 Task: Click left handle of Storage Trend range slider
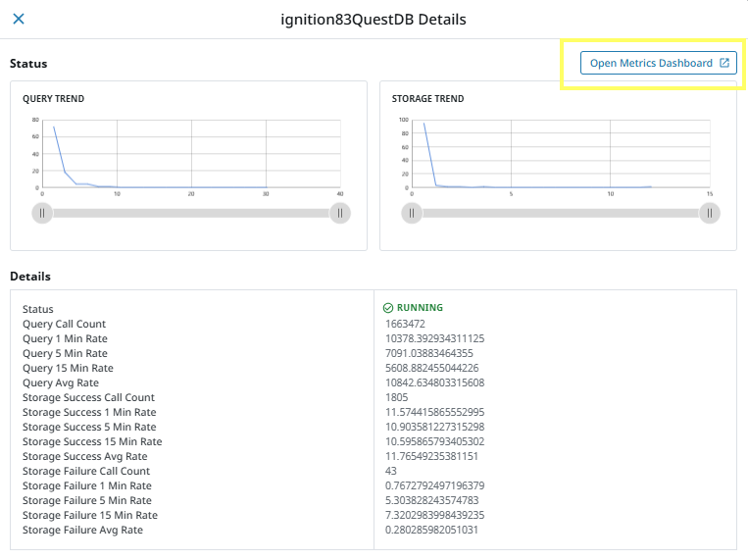412,213
